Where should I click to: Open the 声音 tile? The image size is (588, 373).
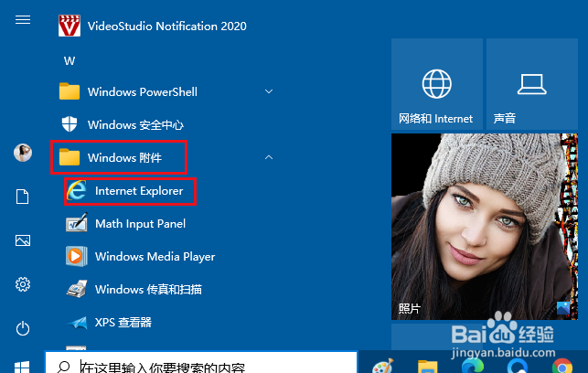point(531,84)
